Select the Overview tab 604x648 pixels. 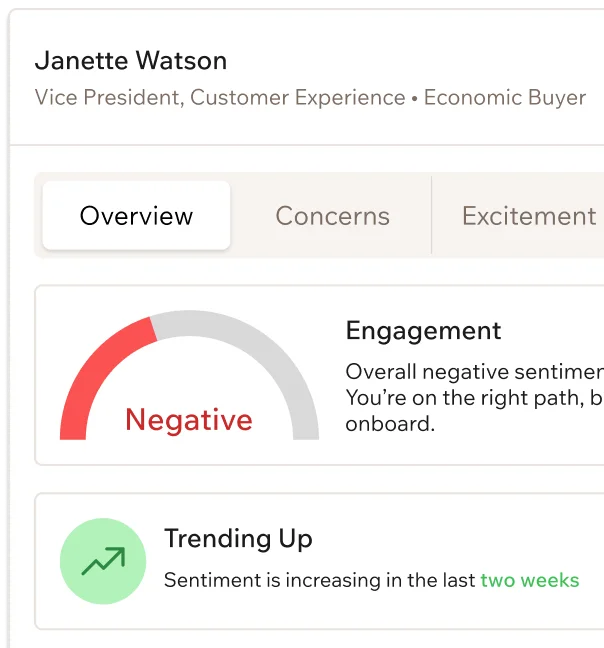click(136, 215)
